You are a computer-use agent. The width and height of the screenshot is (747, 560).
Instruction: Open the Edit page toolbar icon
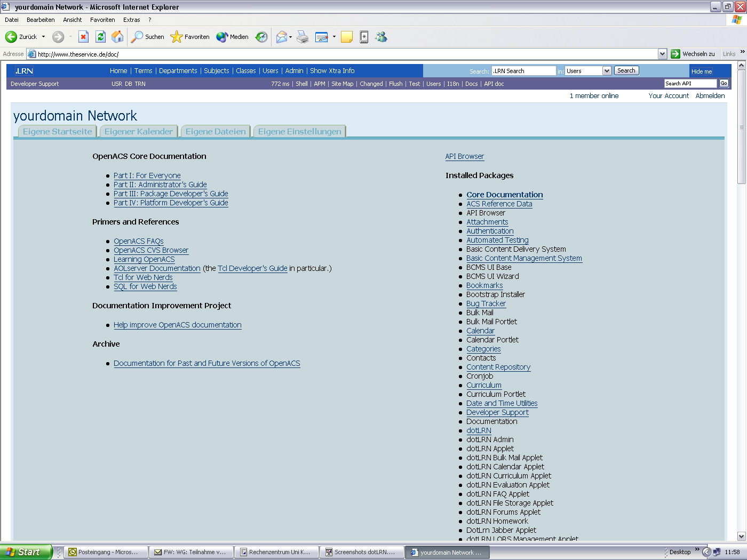322,37
